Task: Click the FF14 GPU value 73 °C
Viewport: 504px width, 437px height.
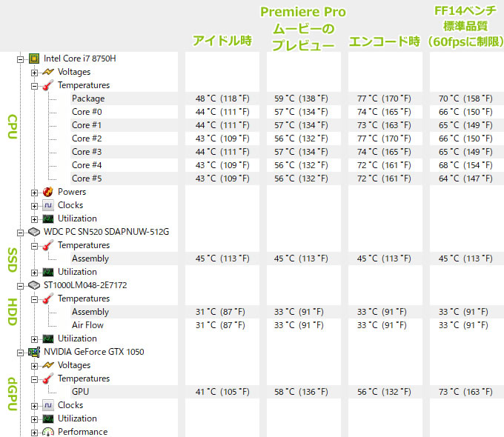Action: [465, 392]
